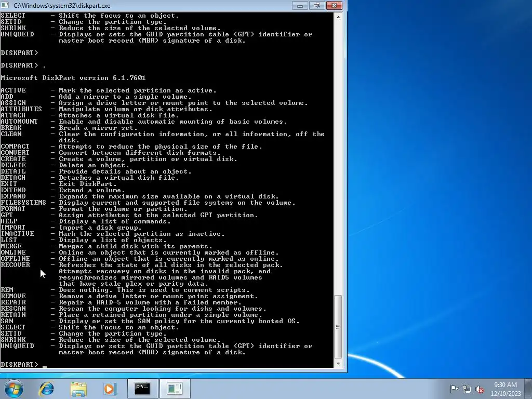Viewport: 532px width, 399px height.
Task: Click the RETAIN command row
Action: tap(131, 315)
